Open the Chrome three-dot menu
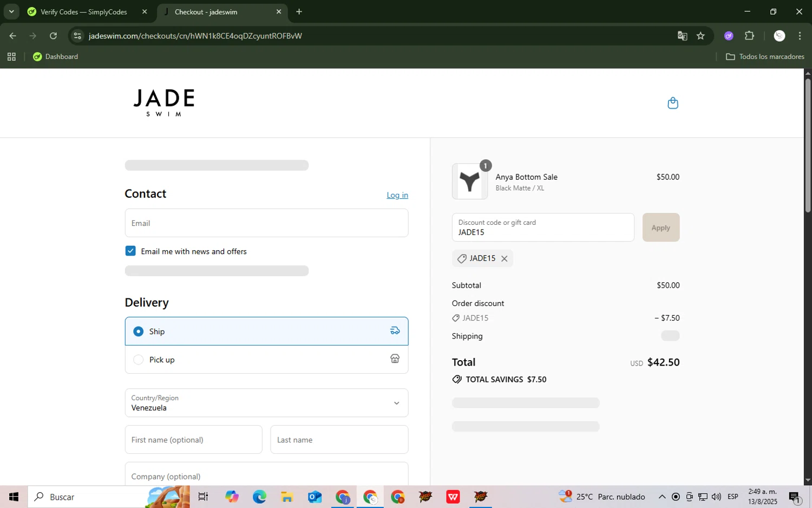This screenshot has height=508, width=812. pyautogui.click(x=800, y=36)
